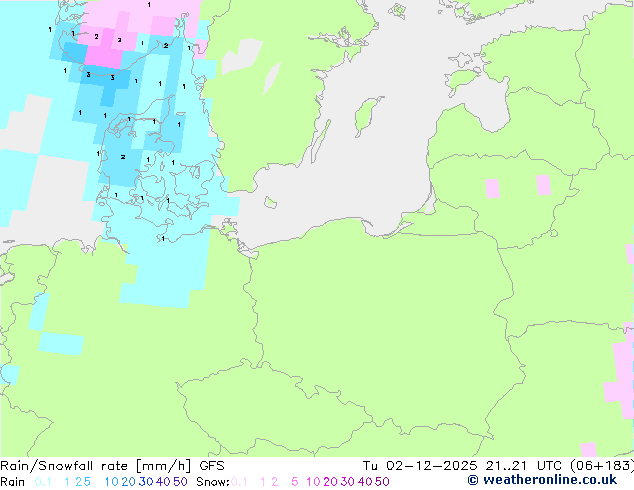Select the Rain legend value 0.1
The image size is (634, 490).
[x=43, y=482]
